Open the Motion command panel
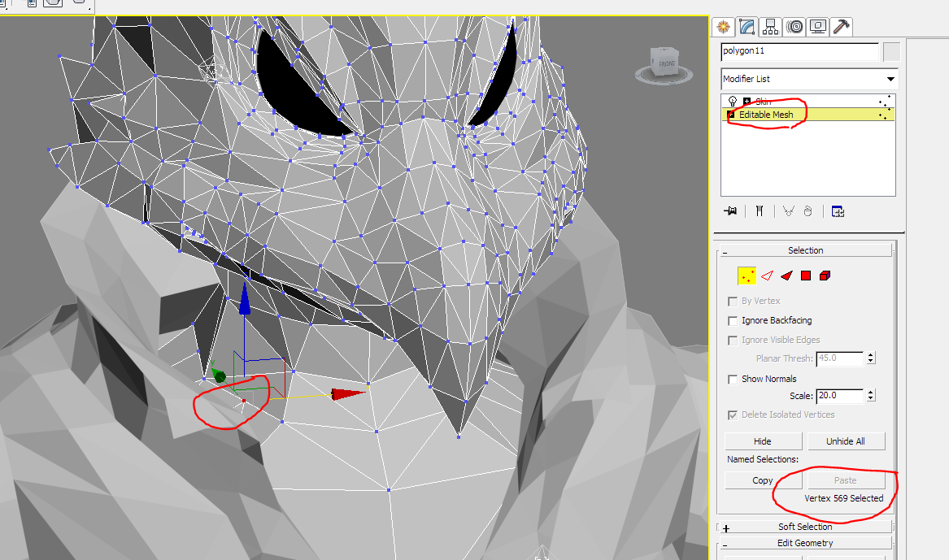949x560 pixels. click(x=793, y=27)
